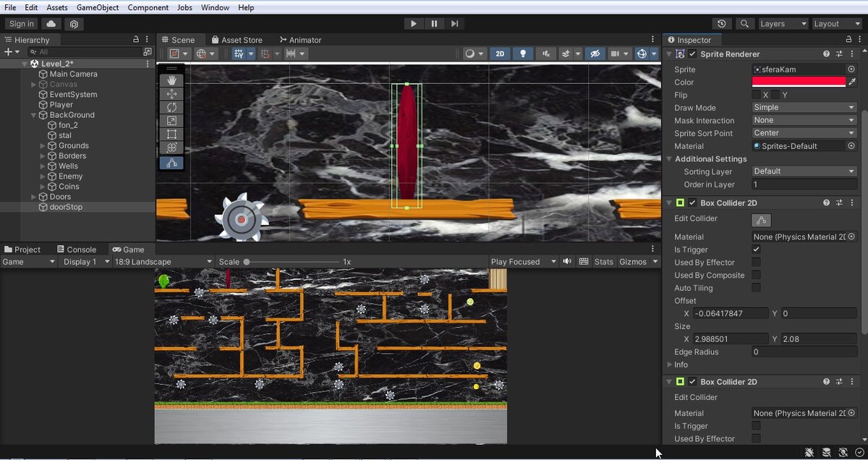This screenshot has width=868, height=460.
Task: Open the 18:9 Landscape aspect dropdown
Action: (x=163, y=262)
